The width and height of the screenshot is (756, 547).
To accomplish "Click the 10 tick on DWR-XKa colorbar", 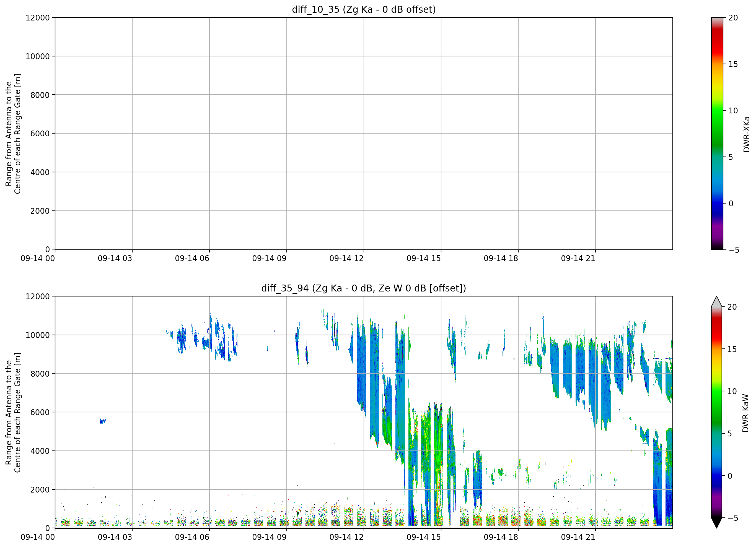I will click(x=733, y=111).
